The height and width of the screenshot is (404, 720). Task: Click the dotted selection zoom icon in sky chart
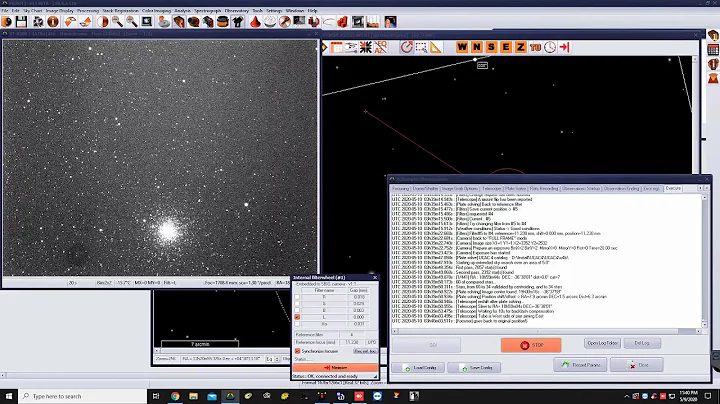click(x=421, y=47)
